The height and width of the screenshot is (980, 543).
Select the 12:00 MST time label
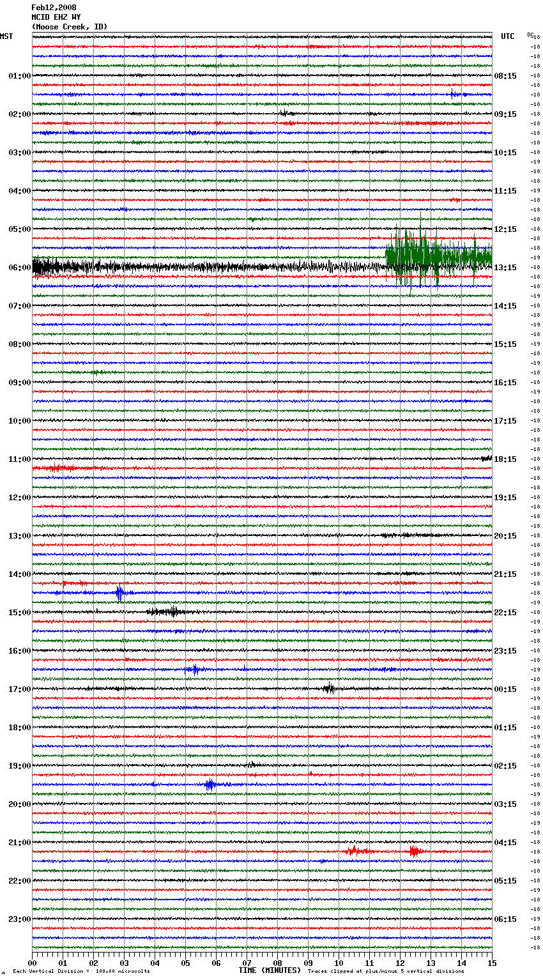point(20,498)
